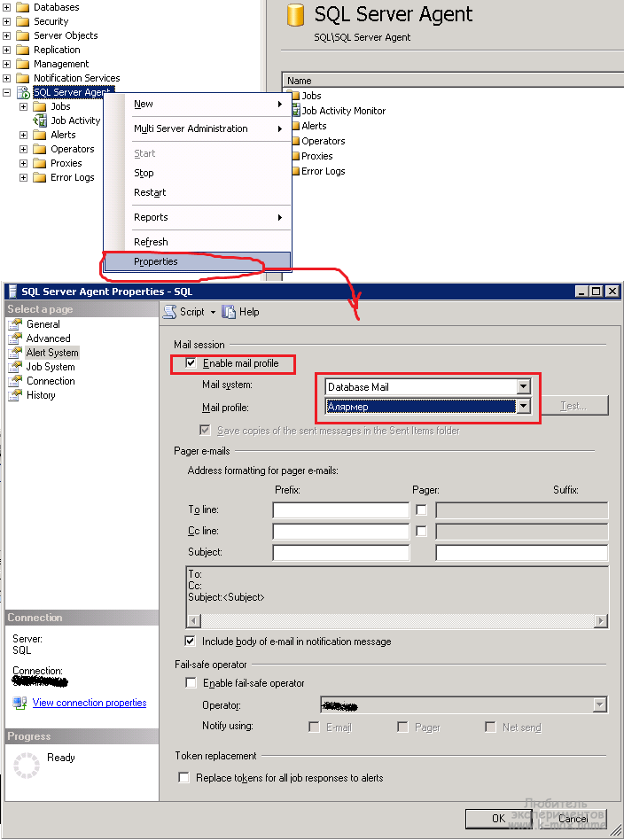This screenshot has width=624, height=840.
Task: Click the Replication folder icon
Action: coord(22,50)
